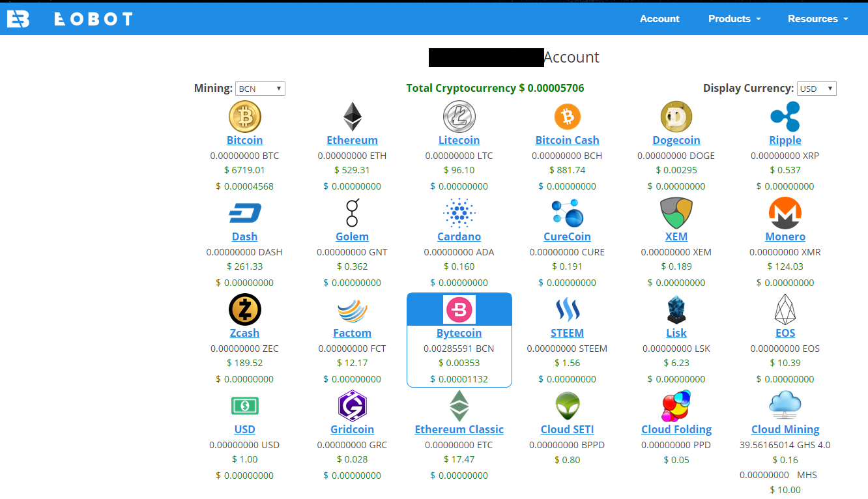Open the Golem link
The image size is (868, 499).
pyautogui.click(x=353, y=236)
